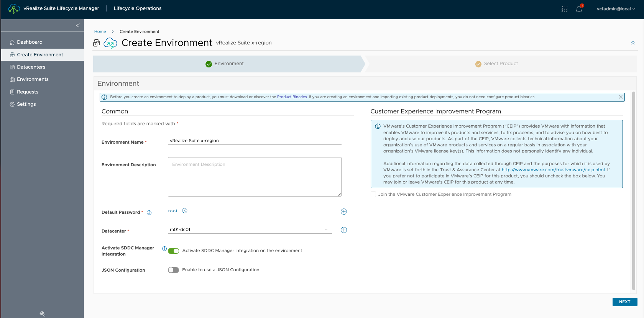Click the vertical scrollbar of the Environment panel
This screenshot has width=644, height=318.
click(x=633, y=192)
